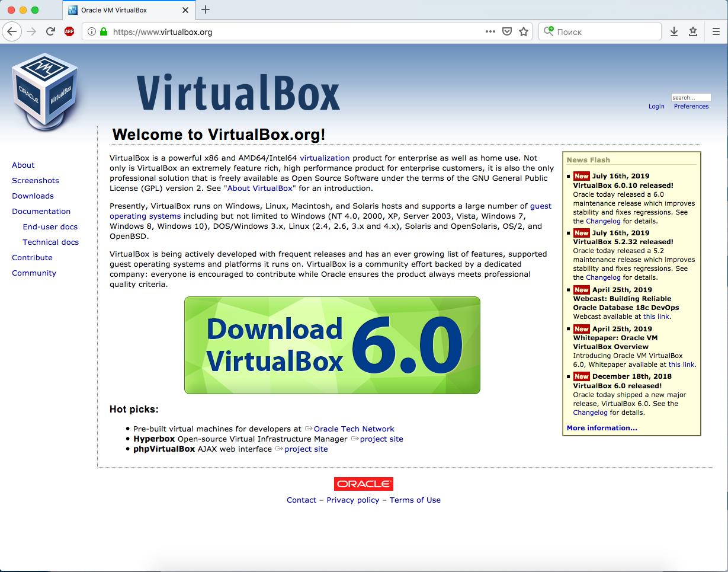This screenshot has width=728, height=572.
Task: Open End-user docs in the sidebar
Action: [x=50, y=226]
